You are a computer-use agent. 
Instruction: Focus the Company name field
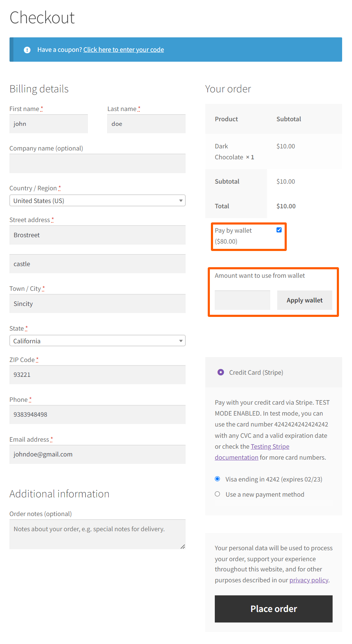coord(97,164)
